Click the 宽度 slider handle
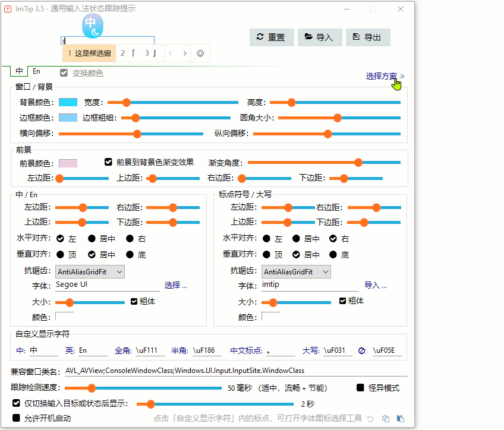Screen dimensions: 504x430 coord(127,102)
